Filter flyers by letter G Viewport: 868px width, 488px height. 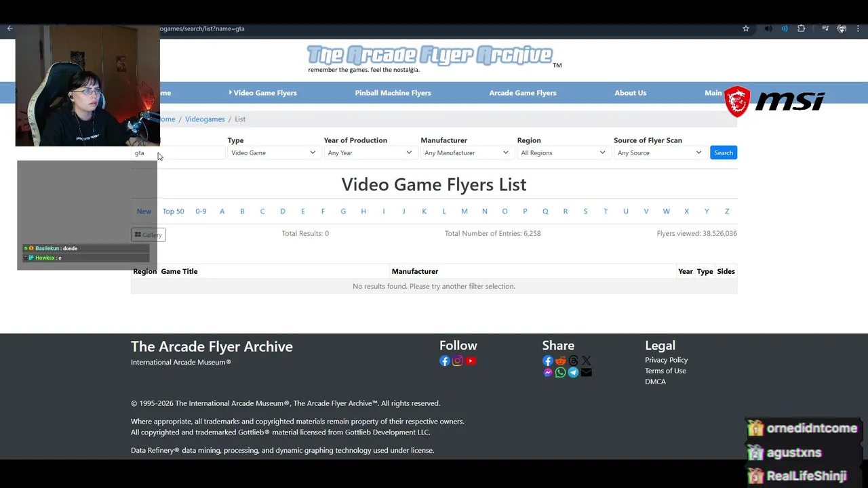point(343,211)
